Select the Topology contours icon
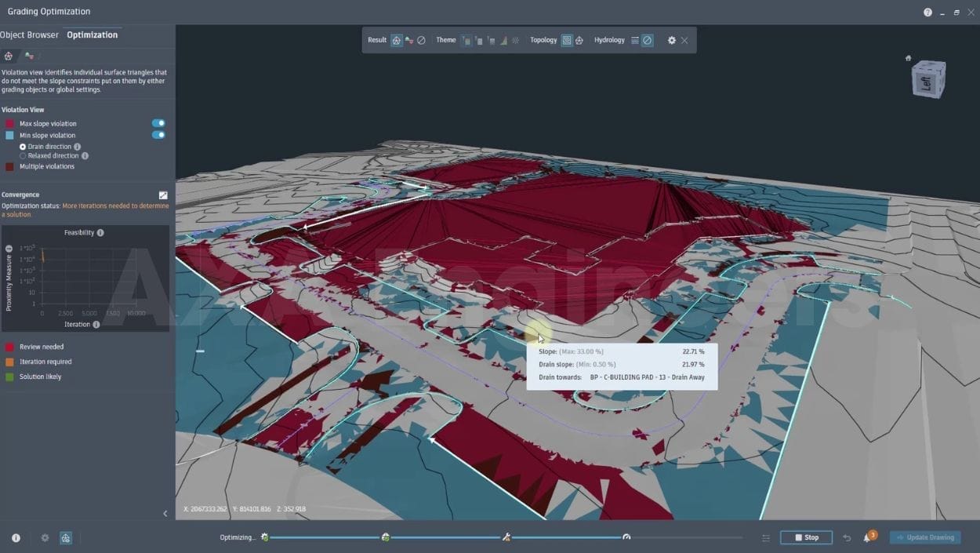980x553 pixels. (567, 40)
